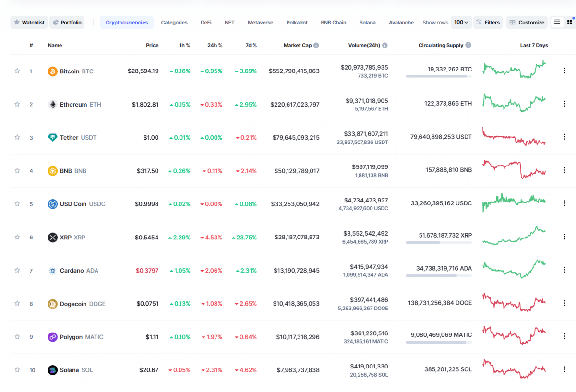This screenshot has height=392, width=576.
Task: Star XRP to add to watchlist
Action: coord(17,237)
